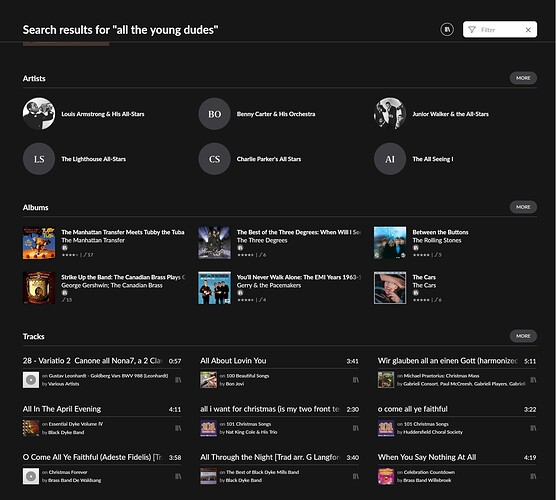Open The Rolling Stones artist name
Viewport: 556px width, 500px height.
(x=437, y=240)
